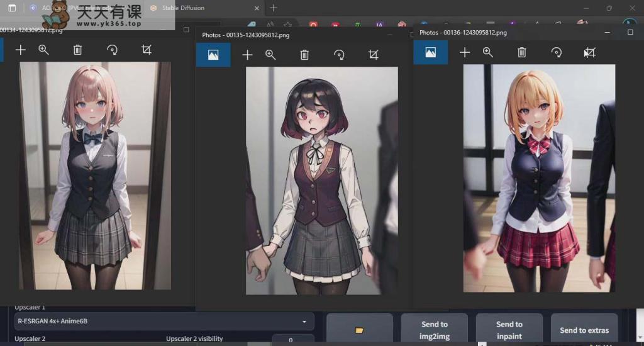Viewport: 644px width, 346px height.
Task: Rotate the 00136 photo
Action: pyautogui.click(x=557, y=53)
